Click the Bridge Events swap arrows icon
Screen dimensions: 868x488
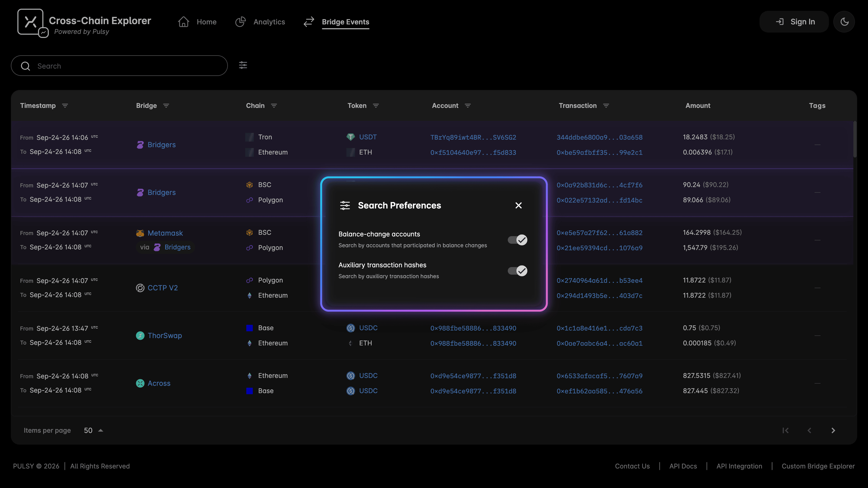pos(309,22)
